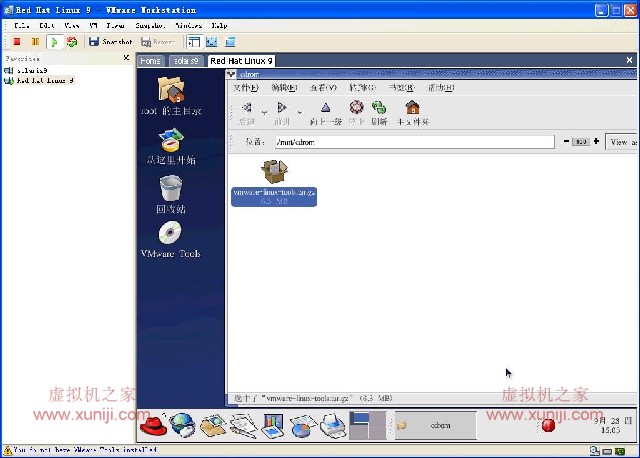The width and height of the screenshot is (640, 458).
Task: Reload folder with 刷新 icon
Action: [379, 113]
